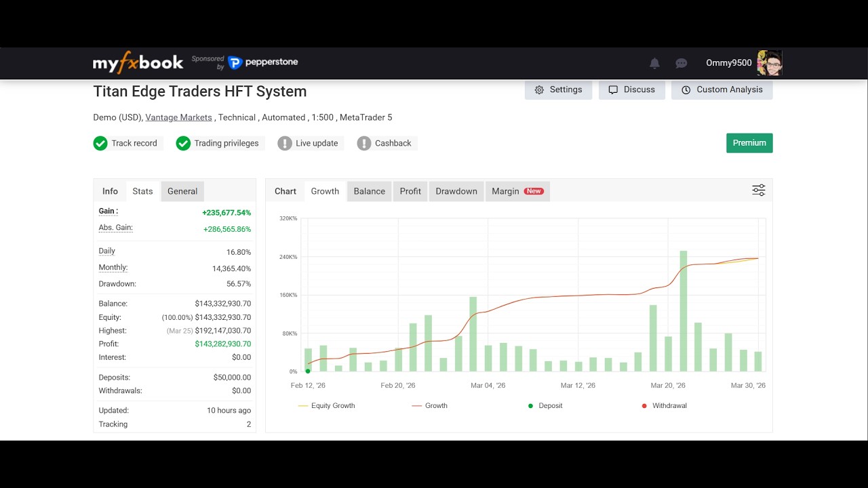The height and width of the screenshot is (488, 868).
Task: Open the messages chat bubble icon
Action: tap(682, 63)
